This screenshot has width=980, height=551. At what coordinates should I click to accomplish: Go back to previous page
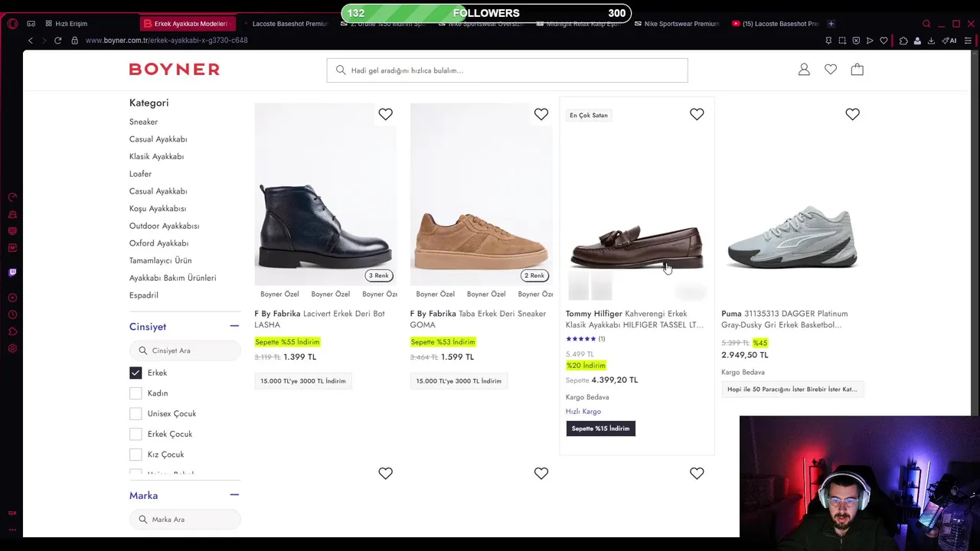point(31,41)
